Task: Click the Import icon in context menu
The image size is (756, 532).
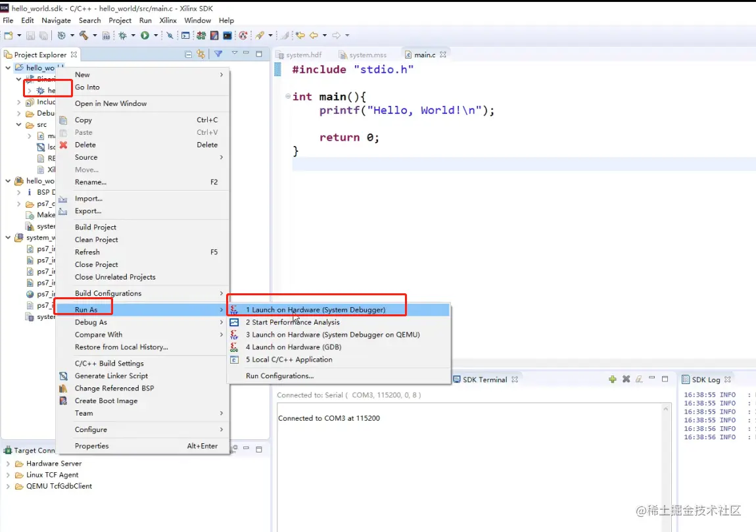Action: click(x=63, y=199)
